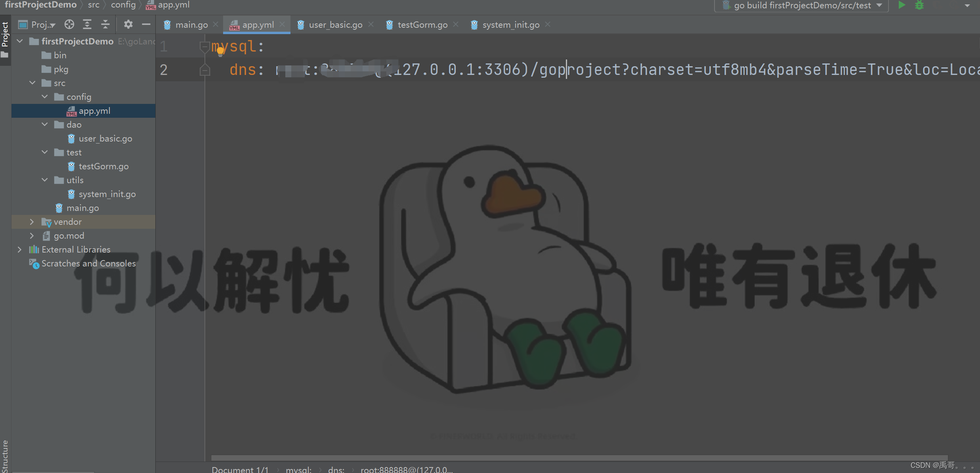Click the Debug bug icon
The image size is (980, 473).
pos(919,5)
